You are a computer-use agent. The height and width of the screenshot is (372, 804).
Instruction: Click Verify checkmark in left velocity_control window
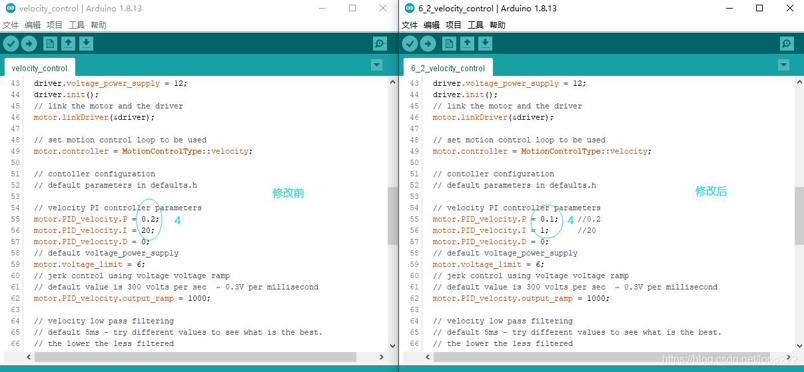point(11,44)
